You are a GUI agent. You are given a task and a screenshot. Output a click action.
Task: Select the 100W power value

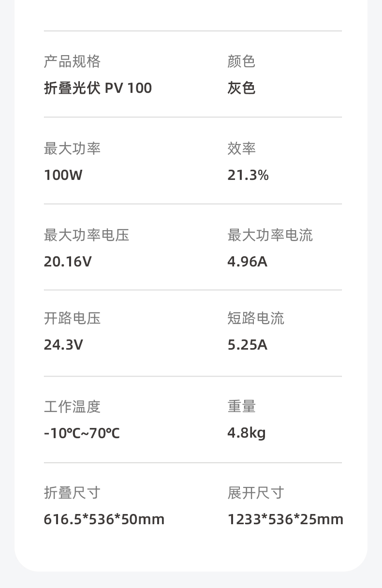pyautogui.click(x=63, y=175)
